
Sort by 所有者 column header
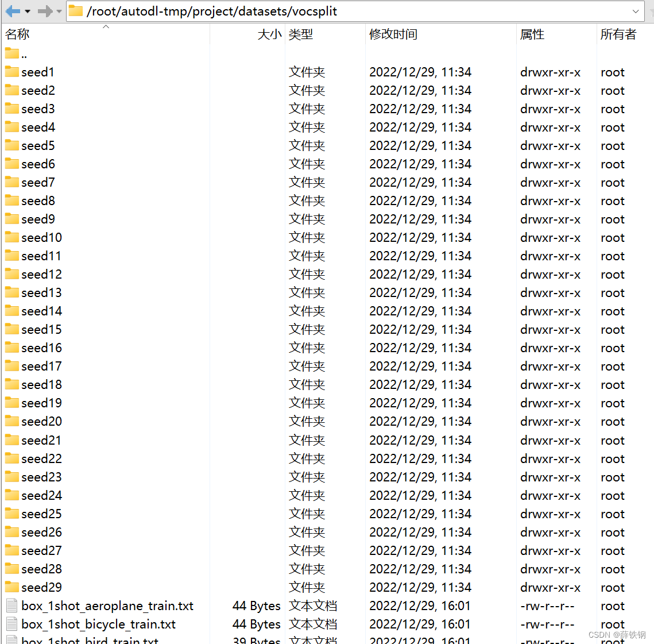coord(625,34)
